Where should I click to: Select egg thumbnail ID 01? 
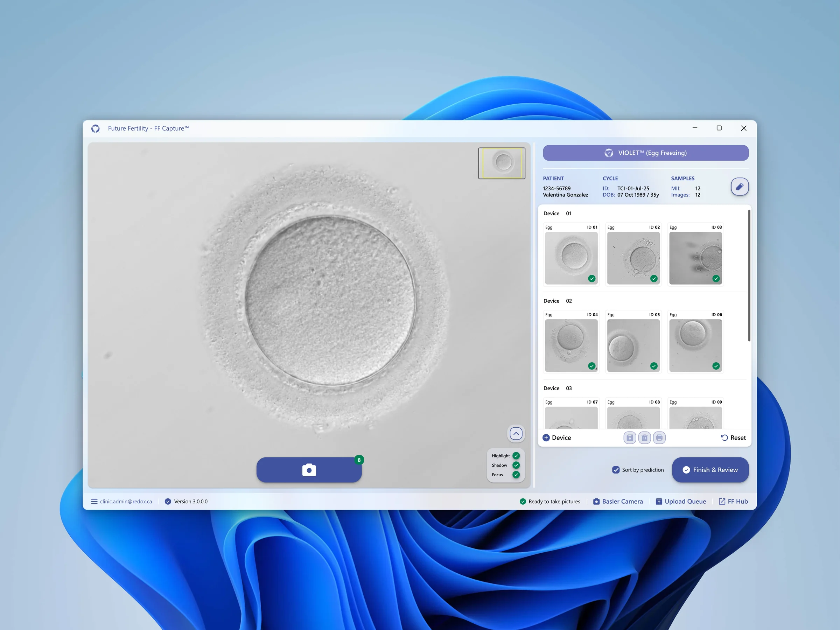pos(571,258)
